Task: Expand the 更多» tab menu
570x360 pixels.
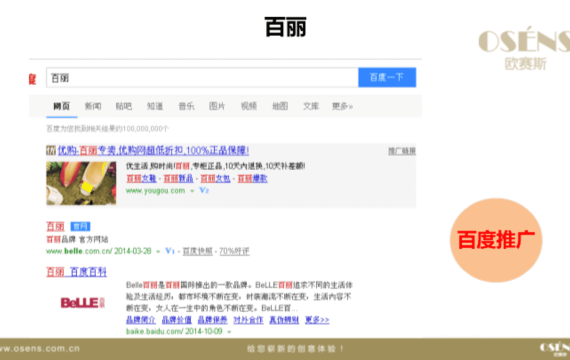Action: click(x=342, y=106)
